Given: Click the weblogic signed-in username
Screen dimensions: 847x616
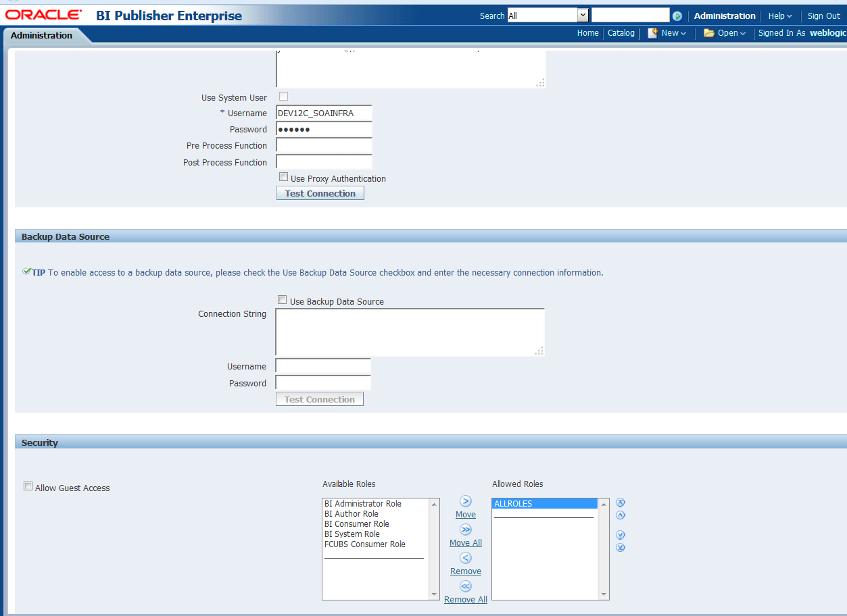Looking at the screenshot, I should click(827, 33).
